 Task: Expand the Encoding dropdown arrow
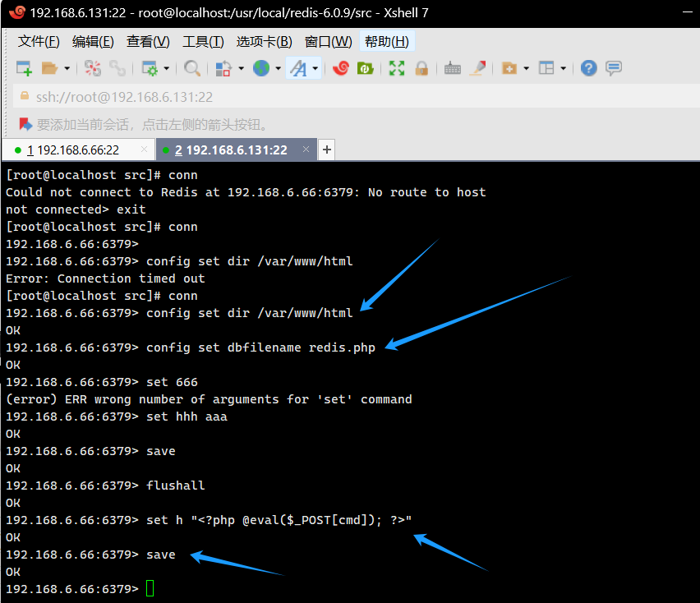279,68
